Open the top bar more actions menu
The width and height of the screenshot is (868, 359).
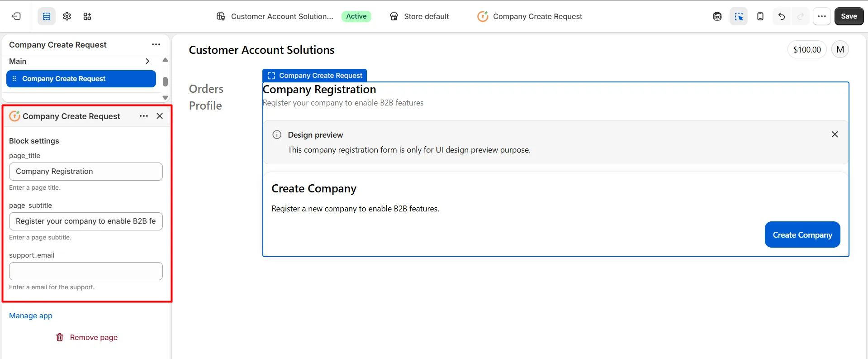[x=822, y=16]
